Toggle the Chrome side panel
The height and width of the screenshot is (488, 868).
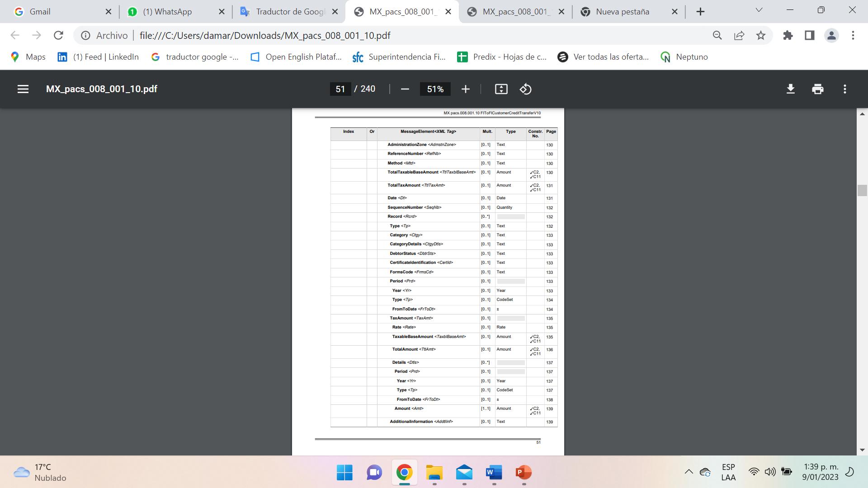click(810, 35)
